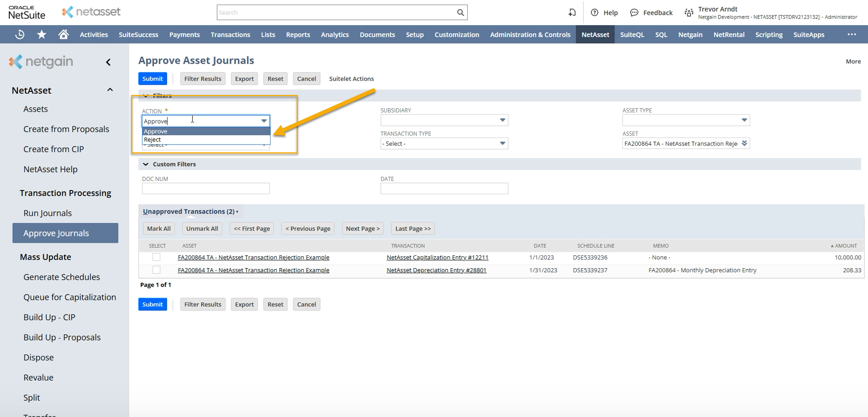
Task: Go to Next Page of transactions
Action: (x=363, y=229)
